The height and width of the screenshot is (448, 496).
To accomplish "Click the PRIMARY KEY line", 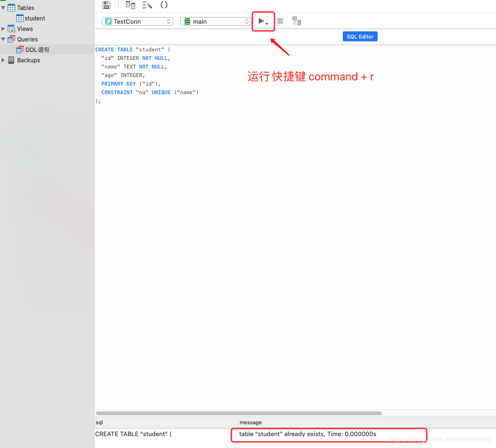I will point(131,84).
